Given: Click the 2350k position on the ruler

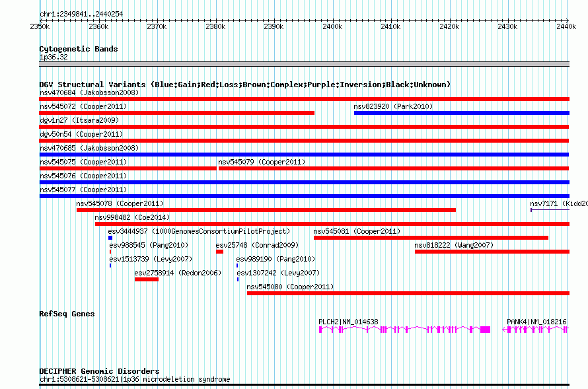Looking at the screenshot, I should [40, 26].
